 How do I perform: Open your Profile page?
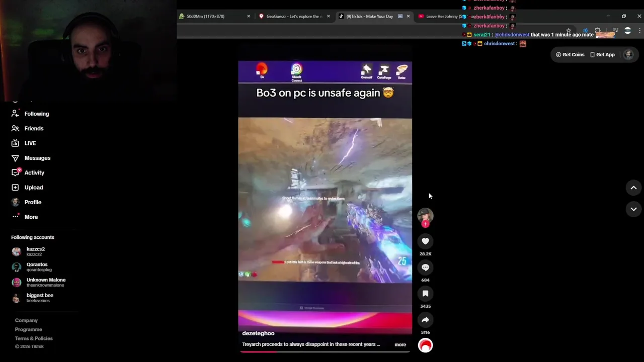tap(26, 202)
